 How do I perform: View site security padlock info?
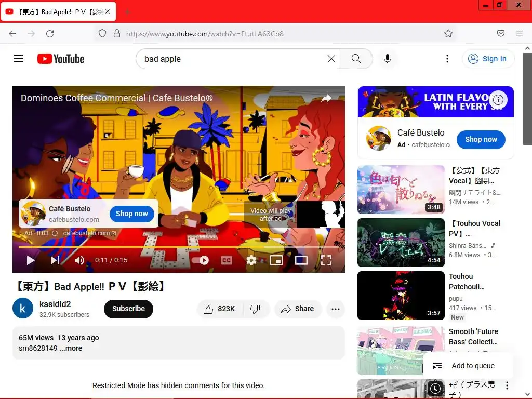117,33
